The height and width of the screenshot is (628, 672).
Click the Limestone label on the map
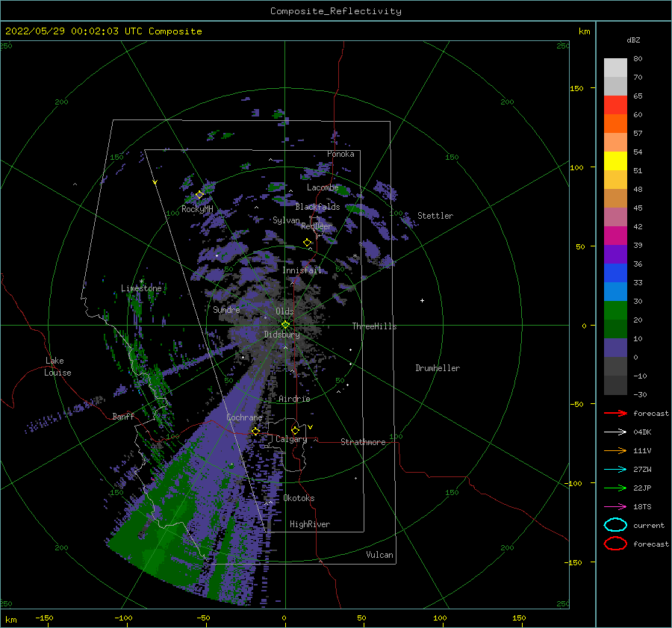click(x=141, y=288)
